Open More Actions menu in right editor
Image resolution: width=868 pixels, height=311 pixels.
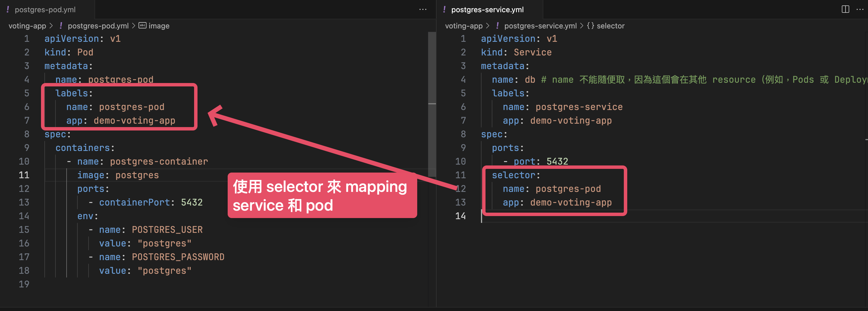coord(860,9)
